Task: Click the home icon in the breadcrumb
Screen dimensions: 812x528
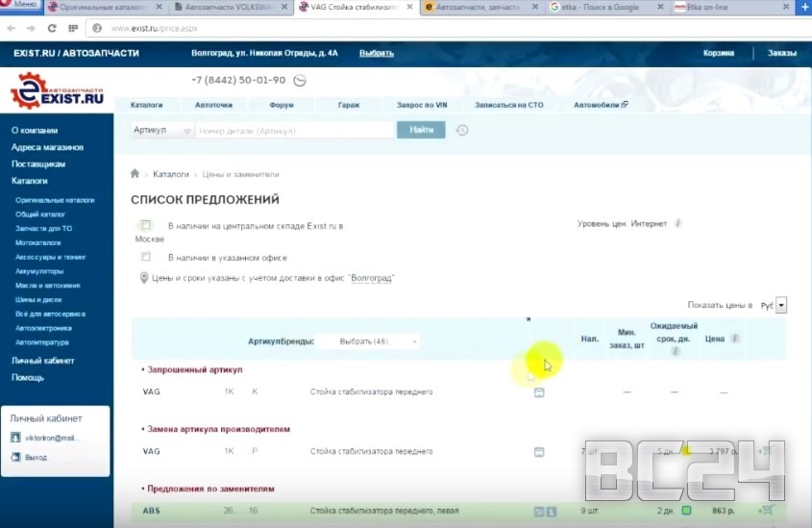Action: pyautogui.click(x=135, y=175)
